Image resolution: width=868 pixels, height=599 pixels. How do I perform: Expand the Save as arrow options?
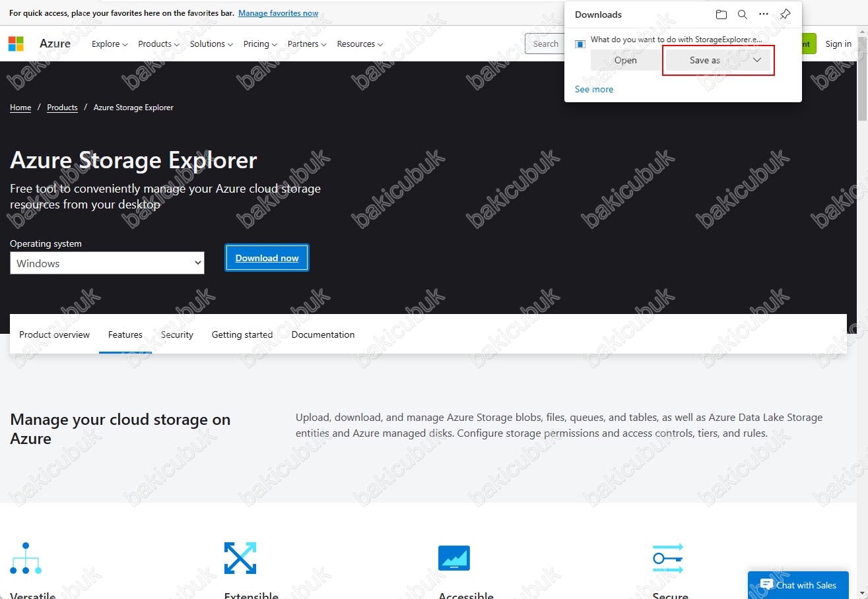pyautogui.click(x=757, y=60)
